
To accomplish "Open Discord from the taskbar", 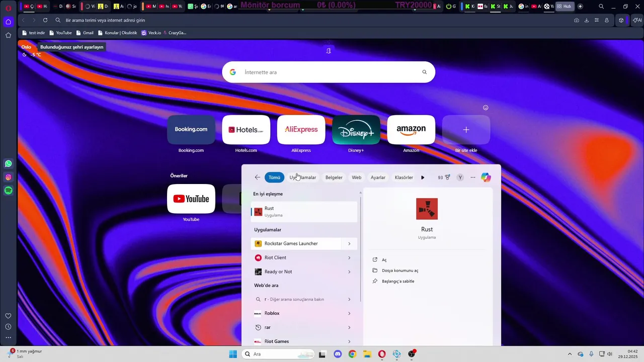I will click(338, 354).
